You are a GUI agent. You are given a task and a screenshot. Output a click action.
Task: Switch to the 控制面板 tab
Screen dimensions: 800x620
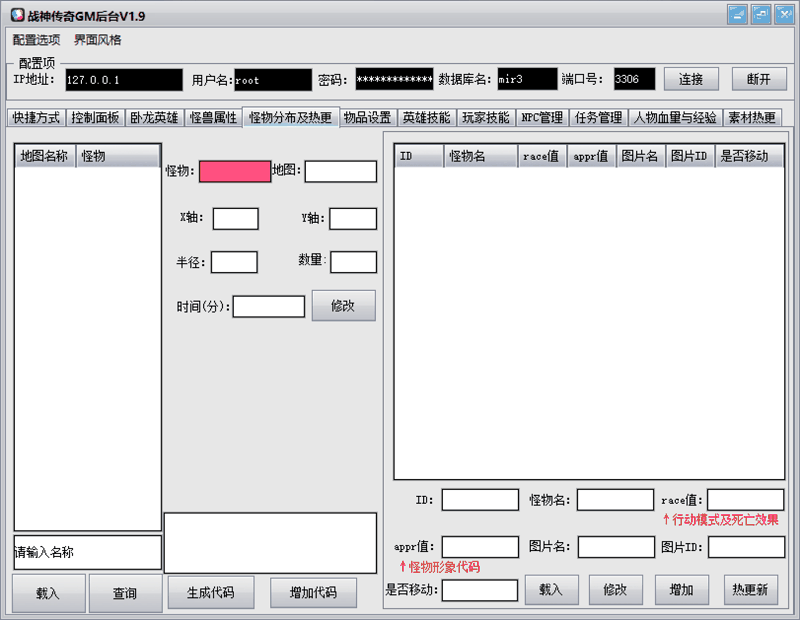pos(97,116)
